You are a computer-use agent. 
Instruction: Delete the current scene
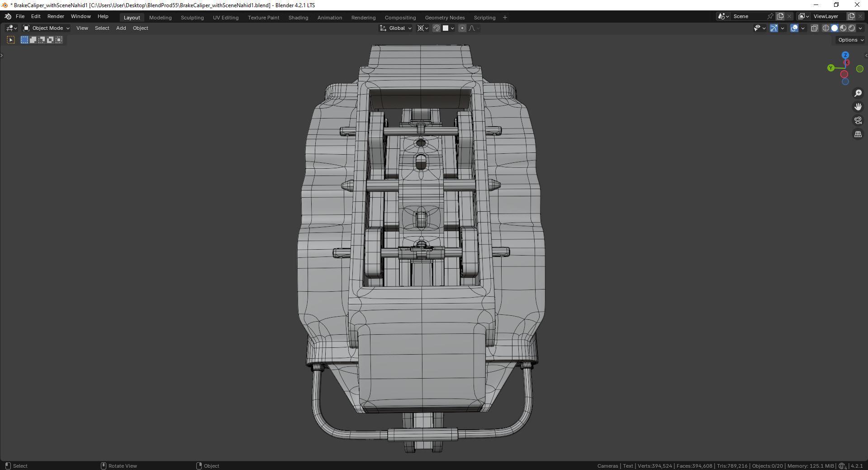tap(789, 16)
